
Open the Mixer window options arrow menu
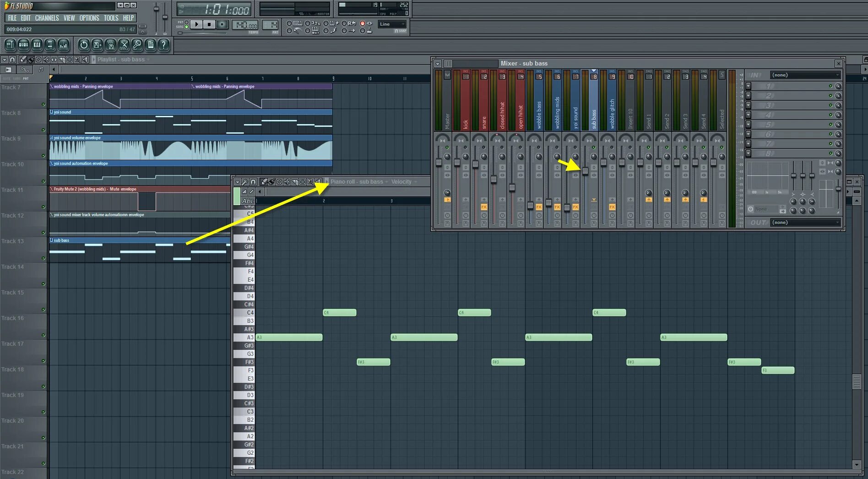click(438, 64)
